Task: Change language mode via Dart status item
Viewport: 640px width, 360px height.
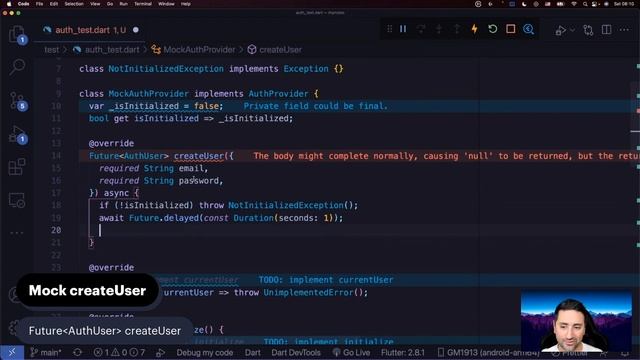Action: point(253,352)
